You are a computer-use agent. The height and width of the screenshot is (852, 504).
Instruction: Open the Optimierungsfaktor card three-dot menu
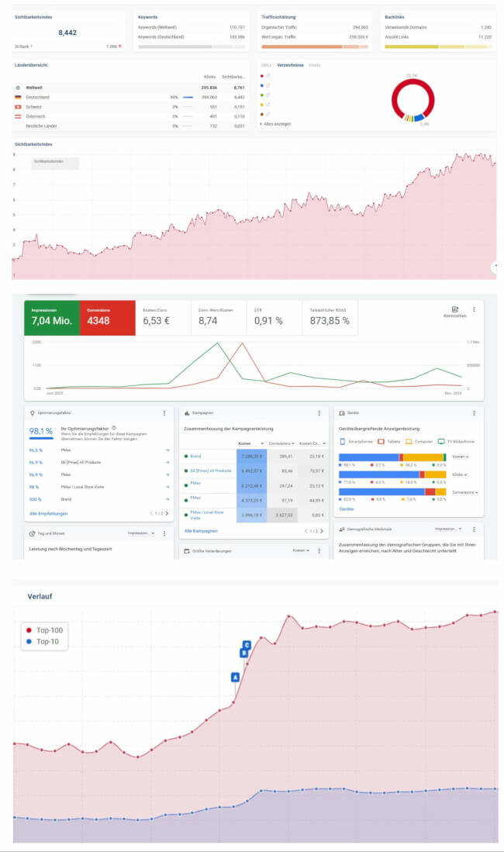pos(164,413)
